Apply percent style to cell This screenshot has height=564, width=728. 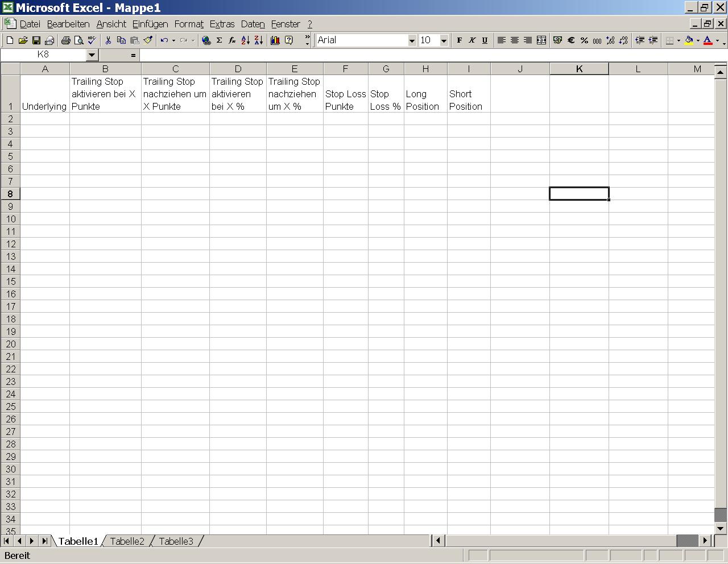click(584, 40)
